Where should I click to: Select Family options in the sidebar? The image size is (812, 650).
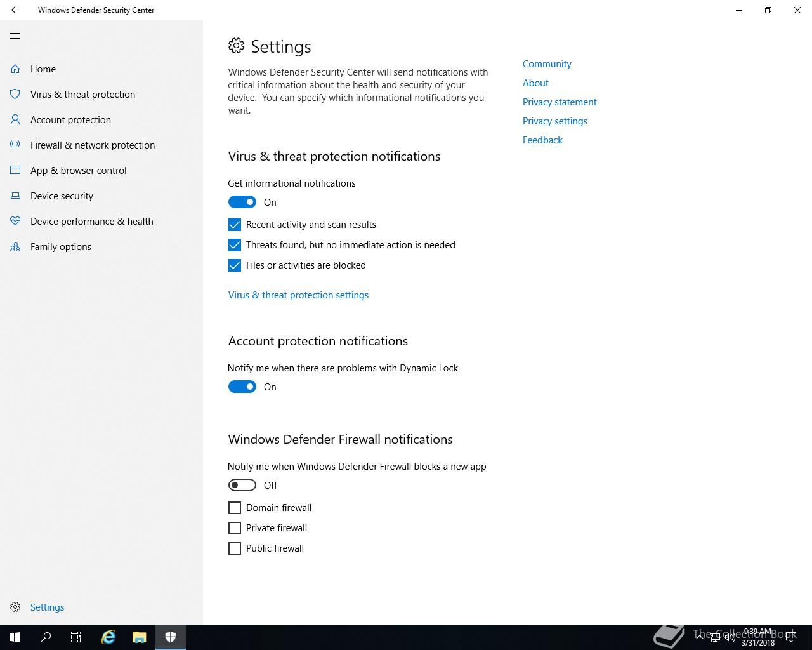click(x=61, y=246)
